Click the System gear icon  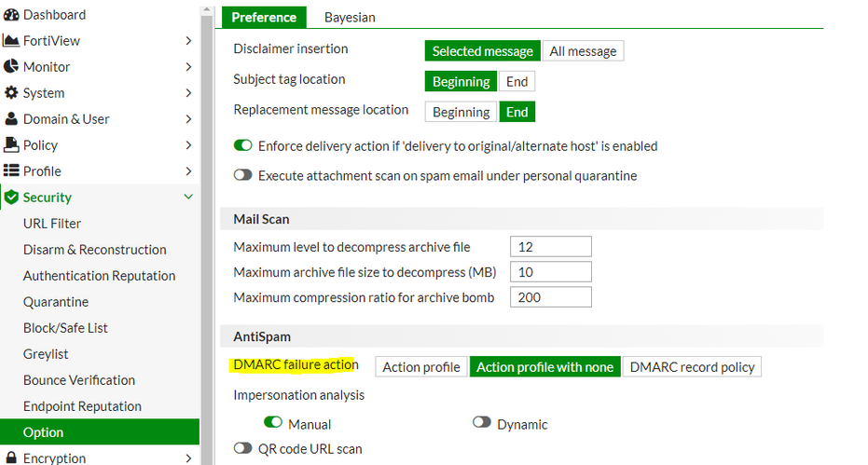[x=11, y=93]
